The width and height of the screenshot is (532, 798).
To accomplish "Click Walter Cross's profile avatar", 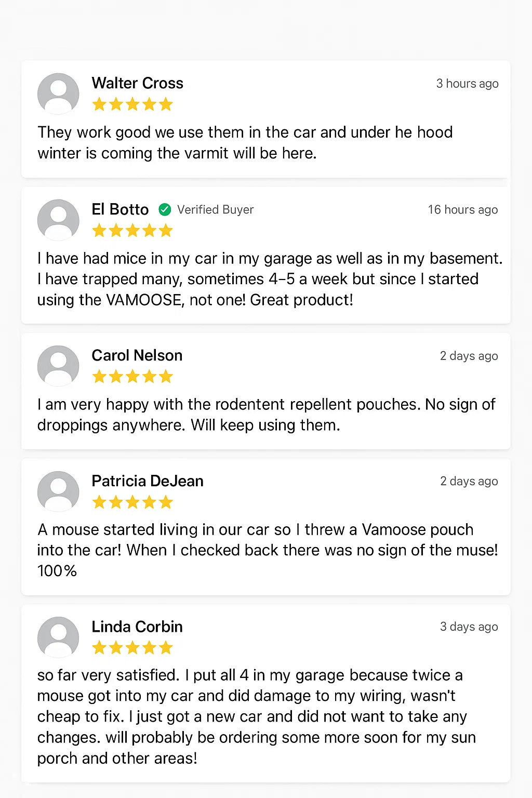I will coord(58,94).
